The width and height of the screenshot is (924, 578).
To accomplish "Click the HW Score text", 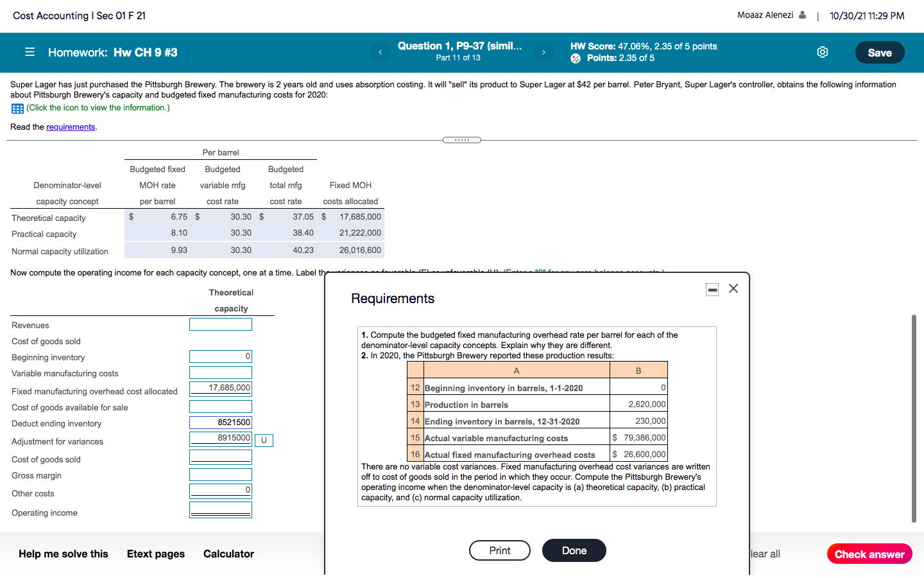I will pyautogui.click(x=644, y=46).
